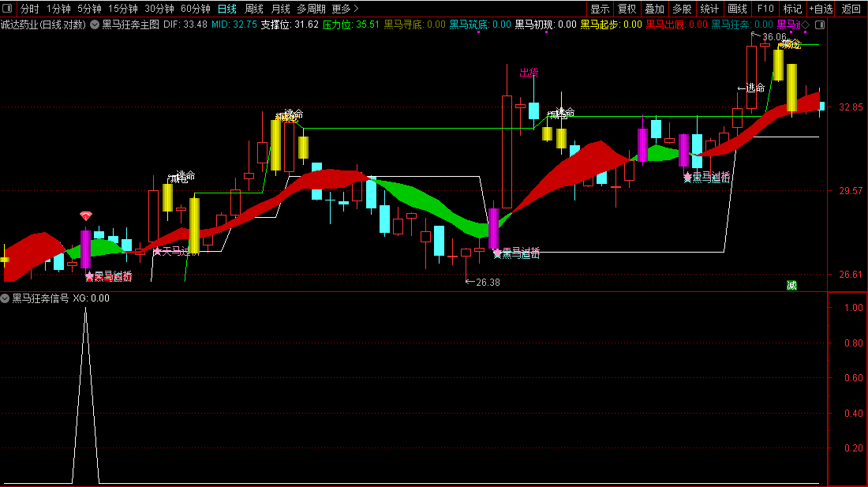
Task: Click the 29.57 price axis label
Action: coord(851,191)
